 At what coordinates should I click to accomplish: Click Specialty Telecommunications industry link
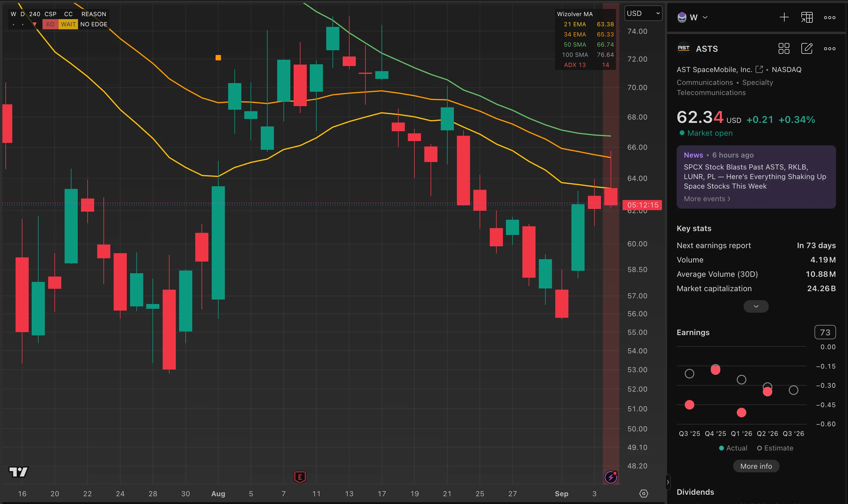click(x=725, y=87)
